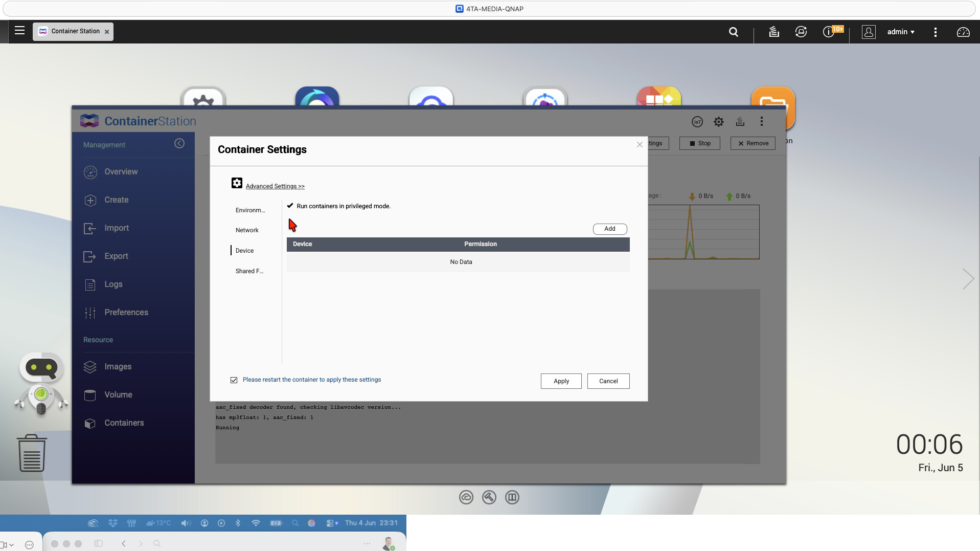980x551 pixels.
Task: Click the Remove container button
Action: [753, 143]
